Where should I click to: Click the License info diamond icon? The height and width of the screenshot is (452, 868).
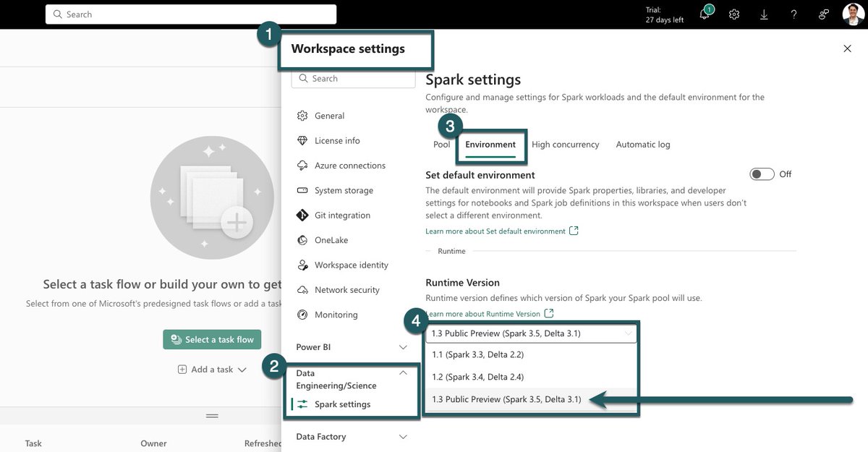tap(302, 140)
